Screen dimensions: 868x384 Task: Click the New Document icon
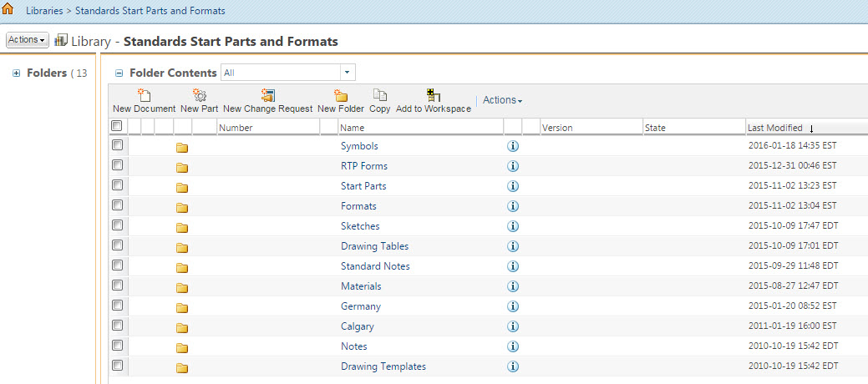[144, 95]
